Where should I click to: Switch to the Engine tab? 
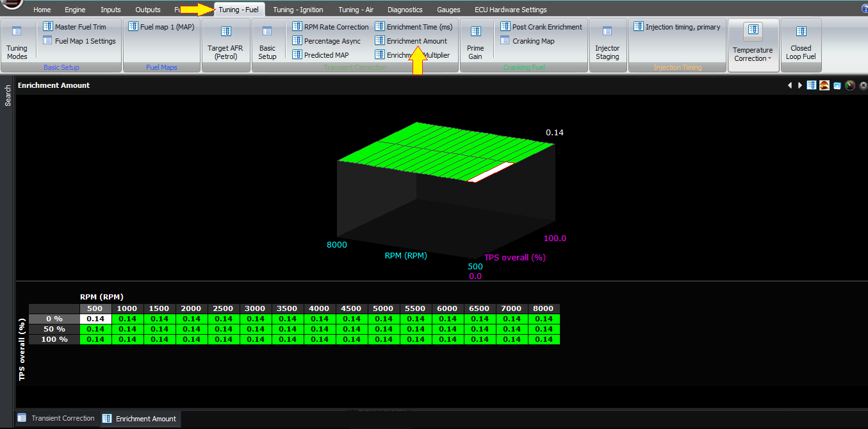[75, 10]
